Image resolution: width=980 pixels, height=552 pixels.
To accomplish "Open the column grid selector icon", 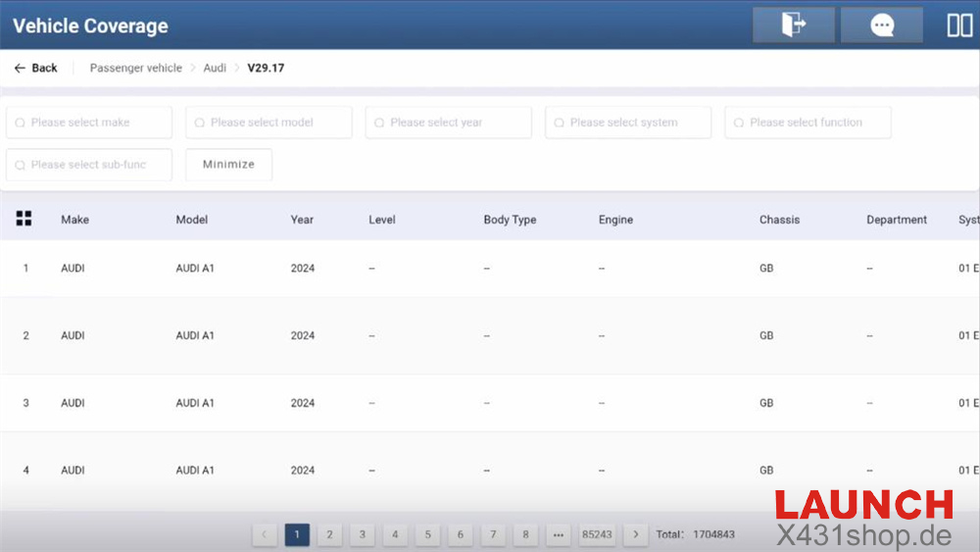I will tap(24, 219).
